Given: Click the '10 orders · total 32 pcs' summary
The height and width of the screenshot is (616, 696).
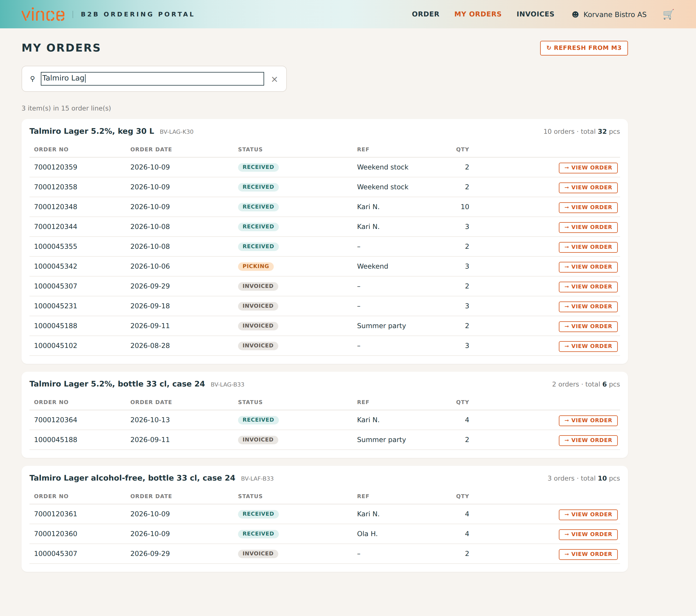Looking at the screenshot, I should point(581,131).
